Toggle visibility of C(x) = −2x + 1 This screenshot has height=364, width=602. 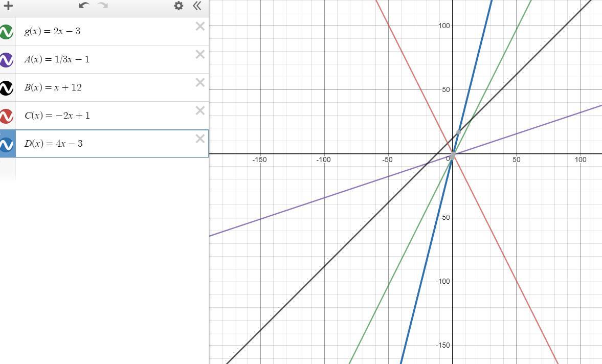click(x=7, y=116)
